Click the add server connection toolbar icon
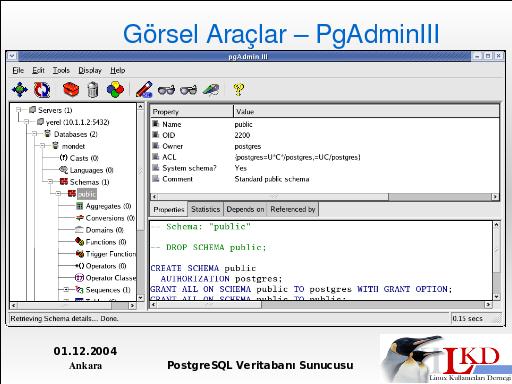Image resolution: width=512 pixels, height=384 pixels. pos(20,90)
